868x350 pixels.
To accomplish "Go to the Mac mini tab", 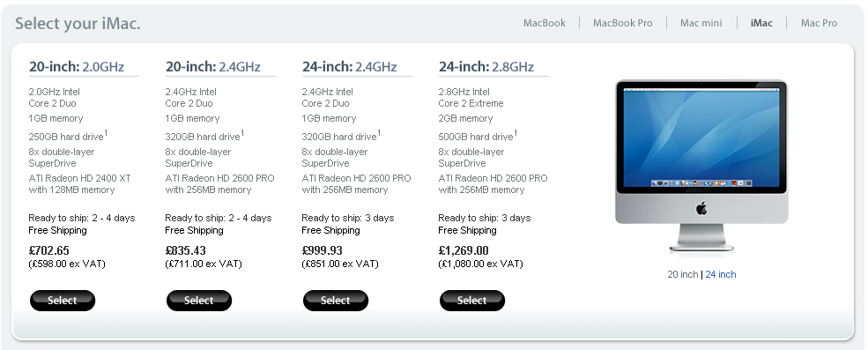I will [x=701, y=23].
